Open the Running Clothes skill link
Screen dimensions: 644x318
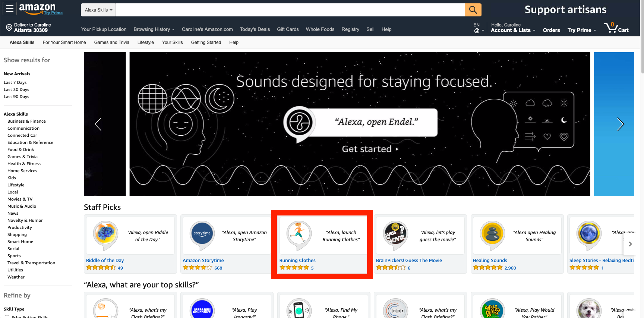pyautogui.click(x=297, y=261)
